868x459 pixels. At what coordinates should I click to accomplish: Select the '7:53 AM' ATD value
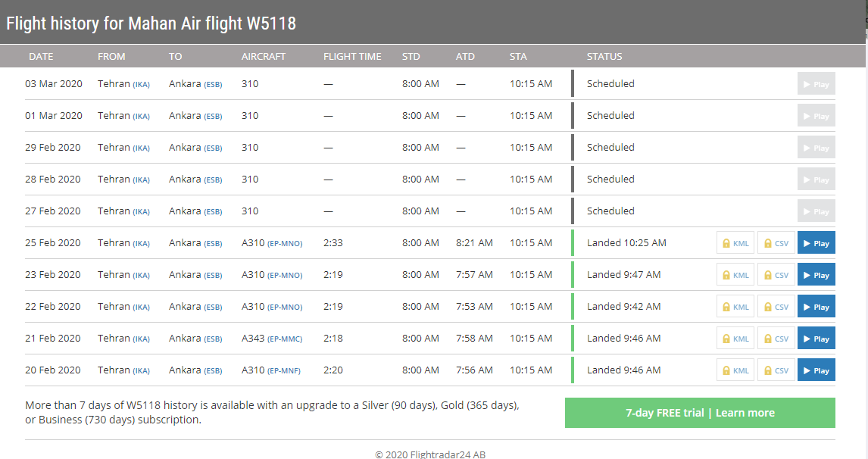pos(474,307)
